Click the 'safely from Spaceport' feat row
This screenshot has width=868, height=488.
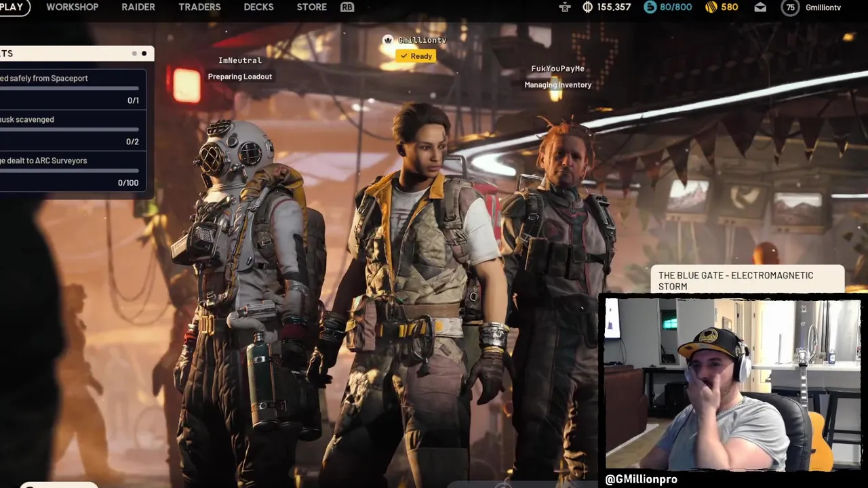pos(73,89)
